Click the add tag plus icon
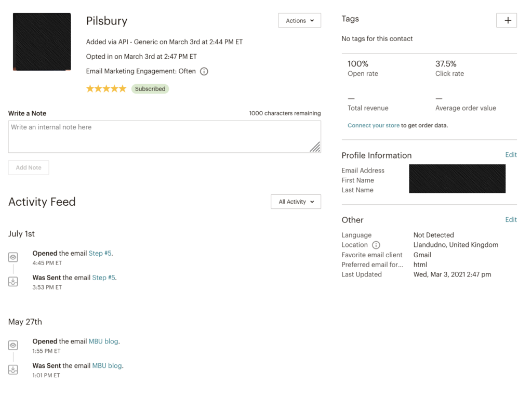Image resolution: width=532 pixels, height=396 pixels. coord(507,21)
